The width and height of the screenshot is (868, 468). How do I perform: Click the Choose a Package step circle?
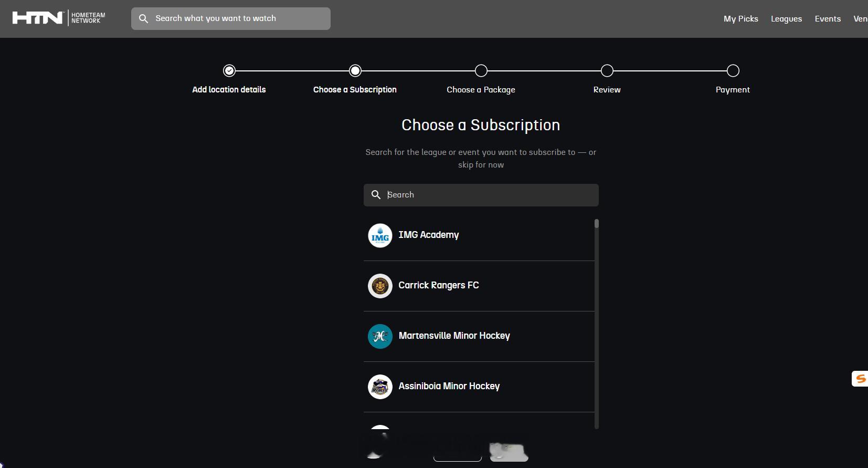tap(481, 70)
